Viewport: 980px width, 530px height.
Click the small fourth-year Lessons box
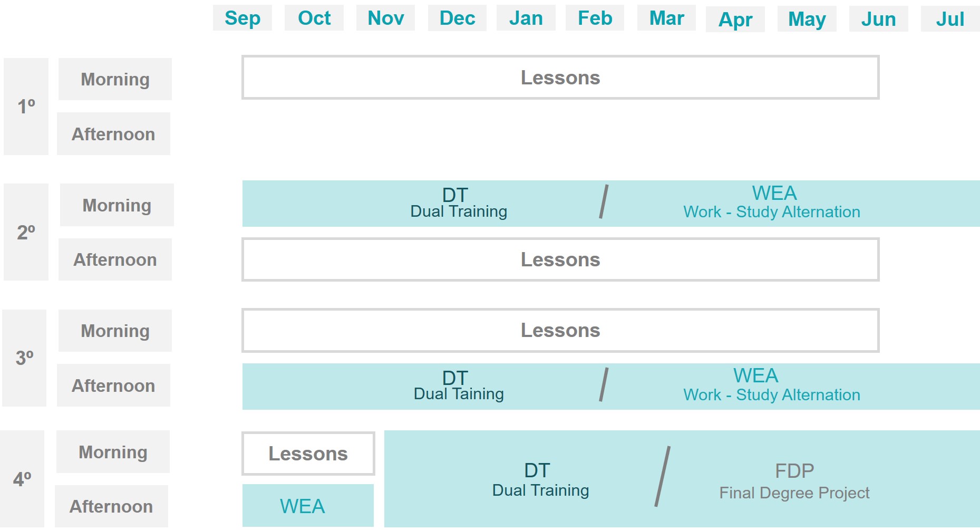coord(308,454)
